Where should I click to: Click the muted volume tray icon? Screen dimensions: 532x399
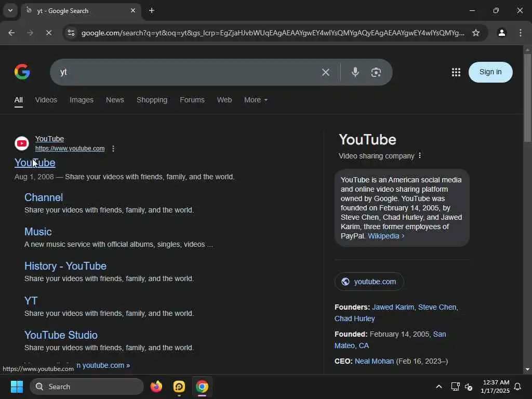point(469,387)
